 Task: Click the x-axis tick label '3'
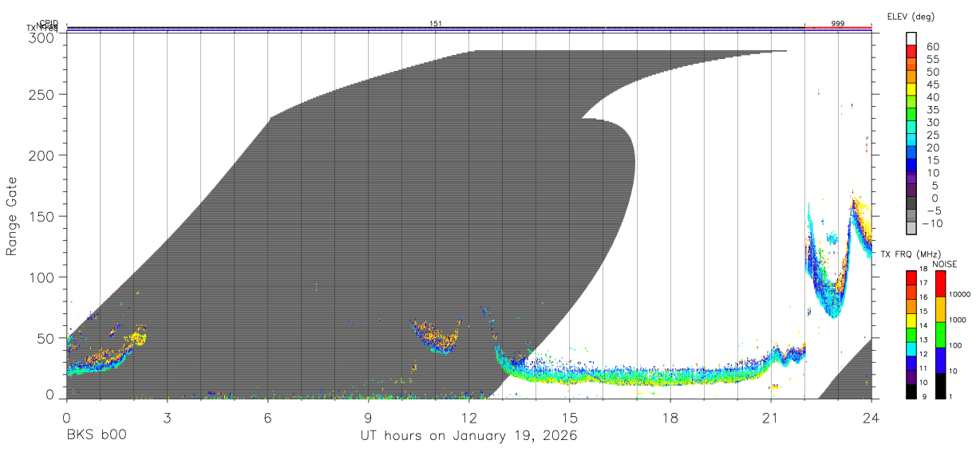tap(167, 417)
